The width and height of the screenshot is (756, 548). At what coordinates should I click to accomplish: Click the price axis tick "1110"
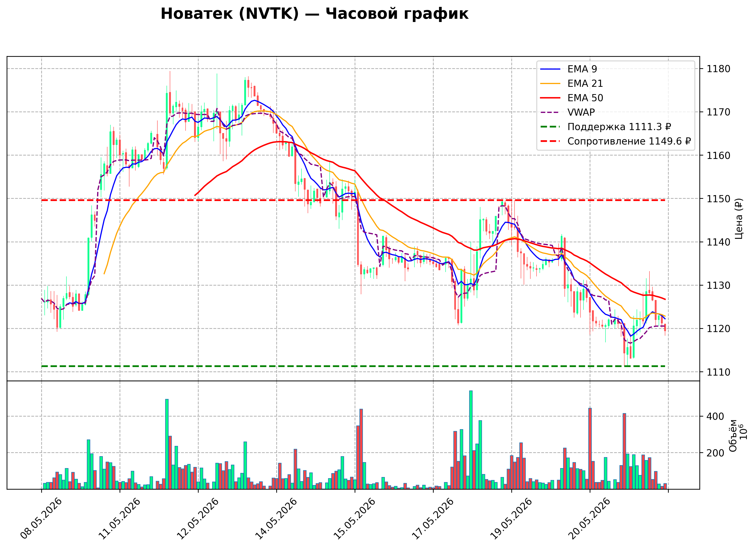click(718, 372)
